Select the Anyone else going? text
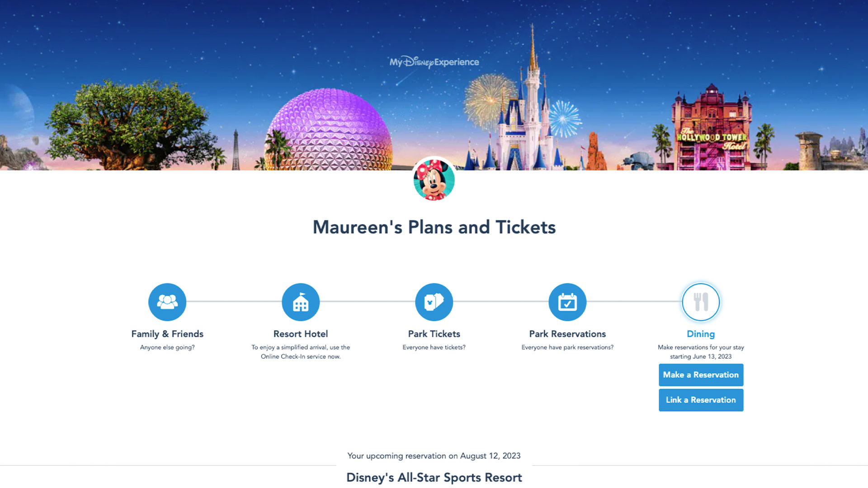 click(x=167, y=347)
